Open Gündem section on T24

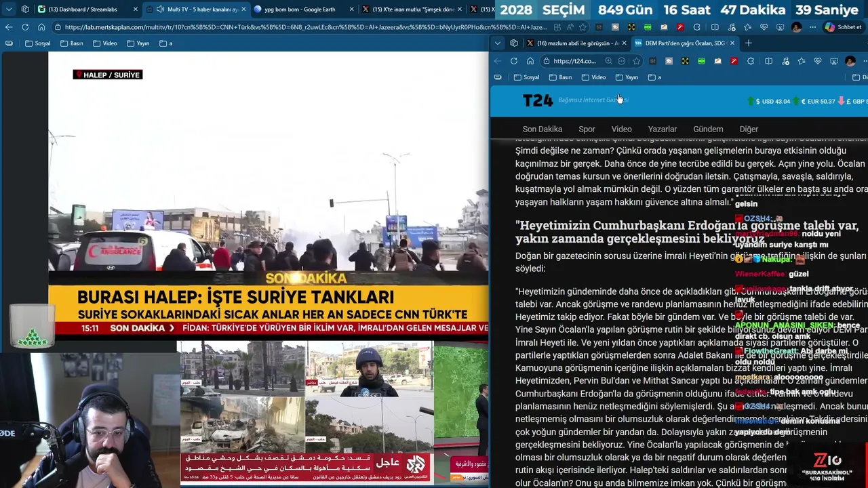tap(708, 129)
